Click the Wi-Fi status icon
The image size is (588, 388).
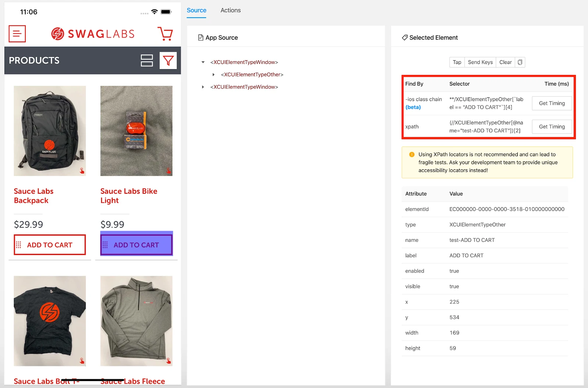click(x=154, y=12)
